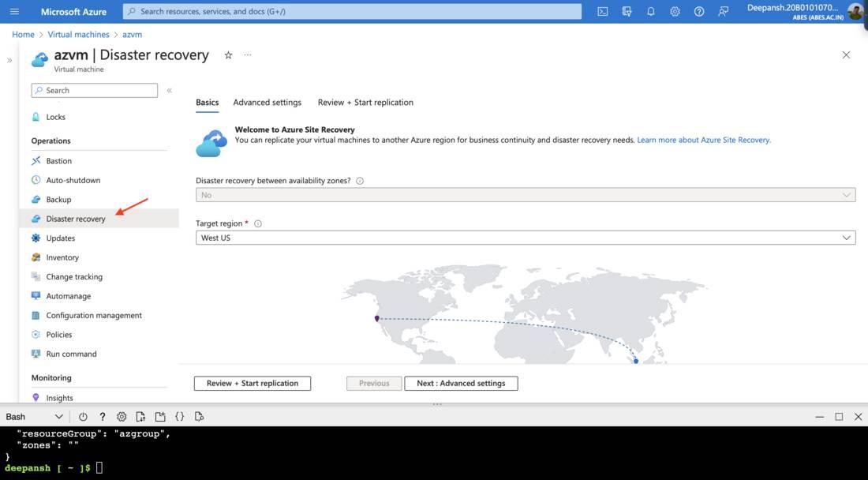Open the availability zones dropdown
Image resolution: width=868 pixels, height=480 pixels.
(526, 195)
